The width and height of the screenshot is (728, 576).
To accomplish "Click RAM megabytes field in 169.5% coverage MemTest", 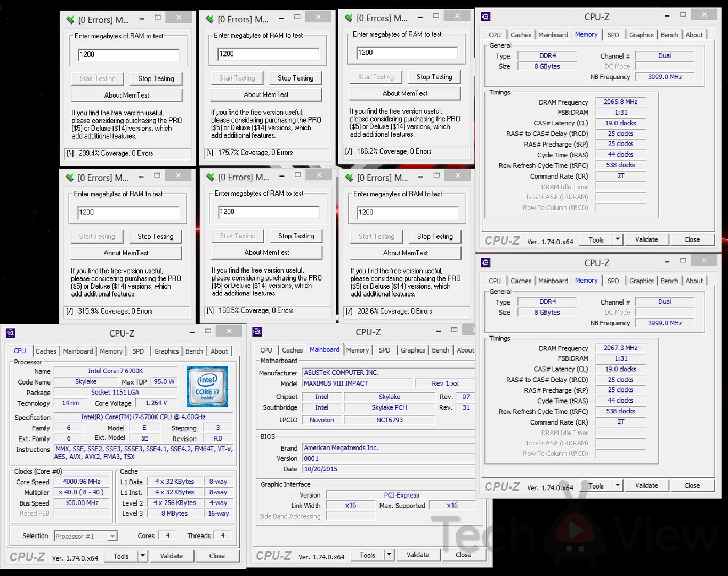I will coord(269,212).
